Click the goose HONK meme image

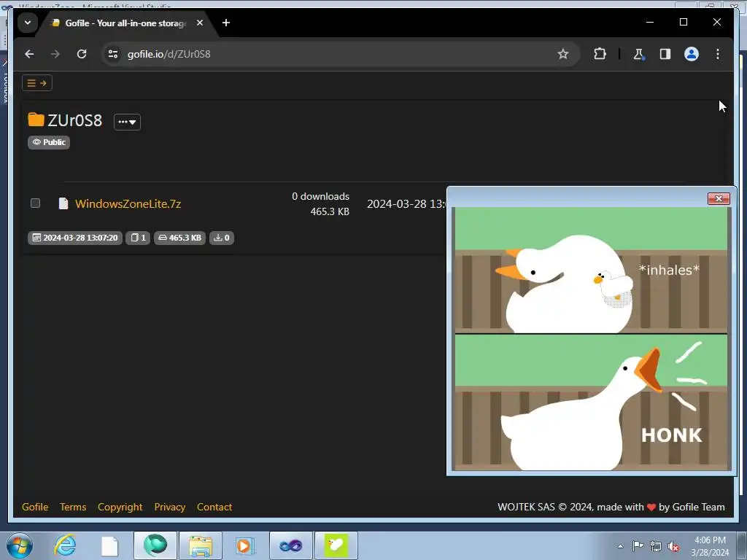pyautogui.click(x=591, y=338)
